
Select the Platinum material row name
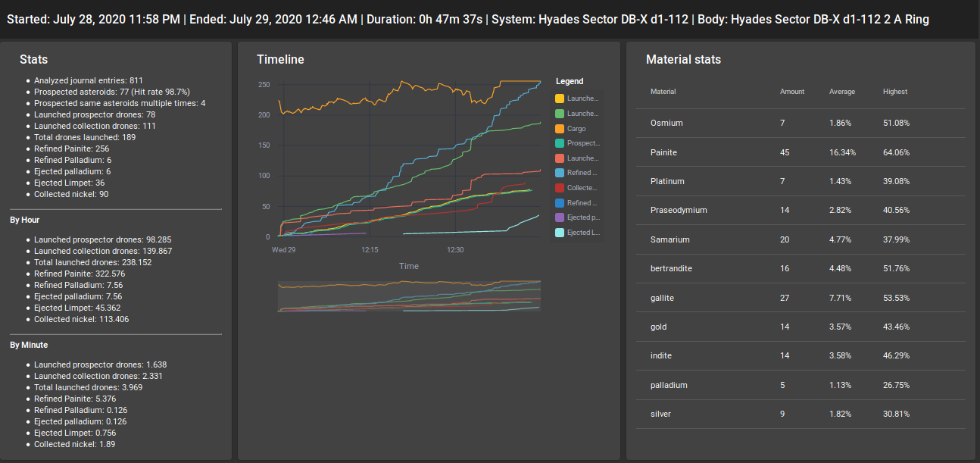[667, 181]
